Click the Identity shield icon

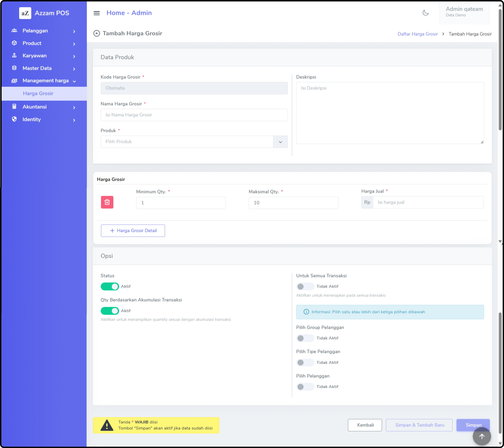click(14, 119)
